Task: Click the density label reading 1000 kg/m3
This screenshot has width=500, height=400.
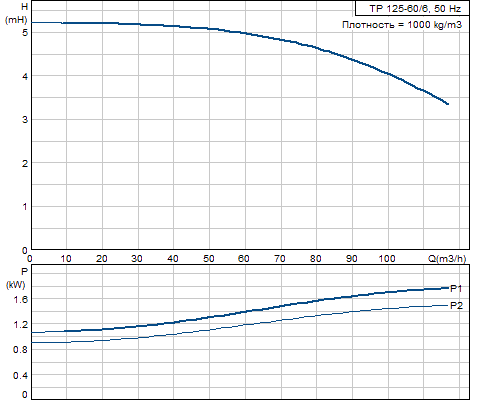Action: coord(402,25)
